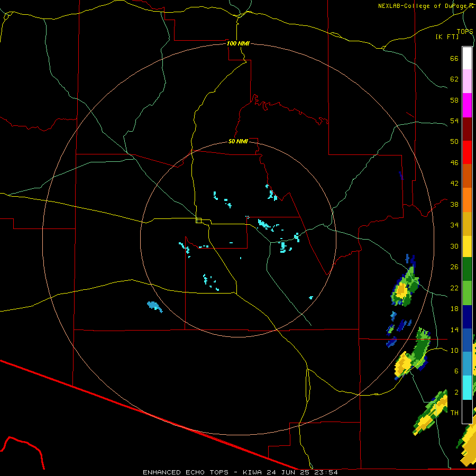Click the legend value "22"
Viewport: 476px width, 476px height.
[x=454, y=288]
